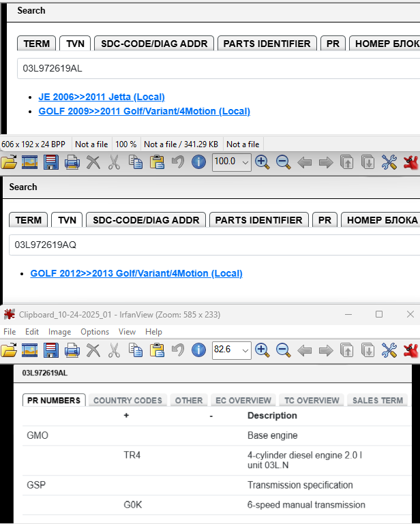Screen dimensions: 420x524
Task: Previous page icon in toolbar showing 100.0 zoom
Action: tap(347, 162)
